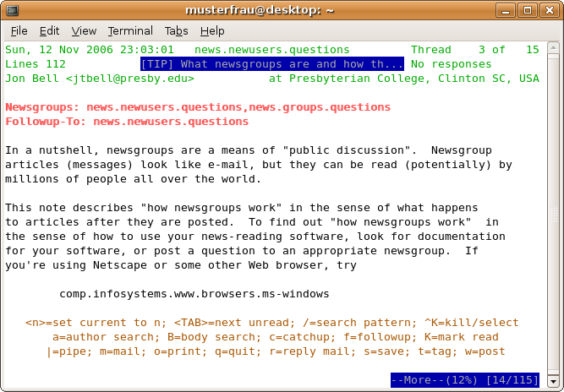Click the comp.infosystems.www.browsers.ms-windows newsgroup name
Image resolution: width=564 pixels, height=392 pixels.
pos(194,294)
